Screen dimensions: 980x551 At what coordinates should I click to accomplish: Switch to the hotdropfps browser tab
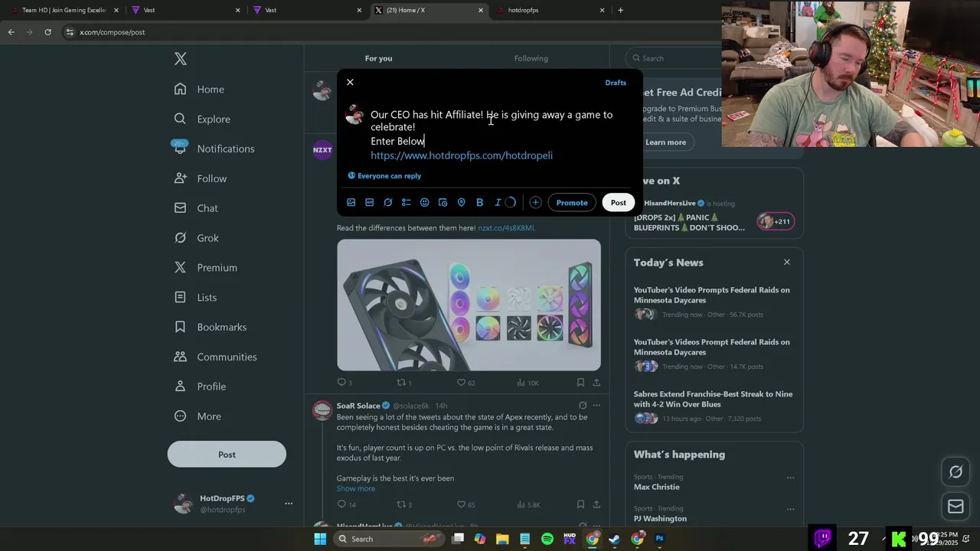tap(551, 10)
